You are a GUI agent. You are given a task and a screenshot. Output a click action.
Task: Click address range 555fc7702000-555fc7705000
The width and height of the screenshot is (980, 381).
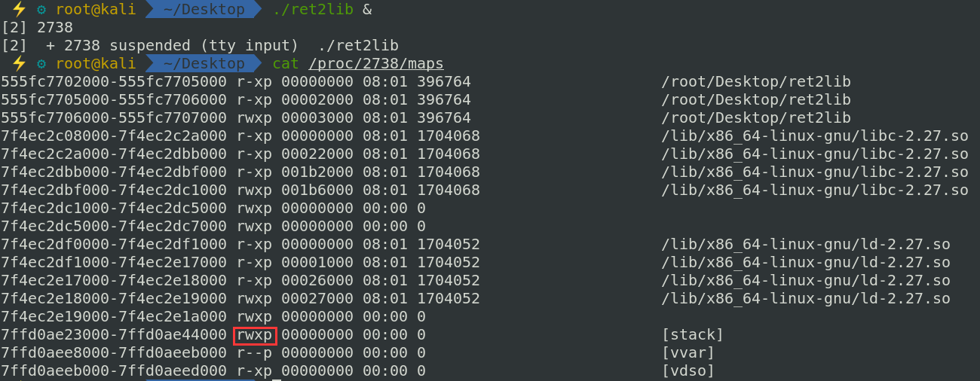tap(114, 81)
